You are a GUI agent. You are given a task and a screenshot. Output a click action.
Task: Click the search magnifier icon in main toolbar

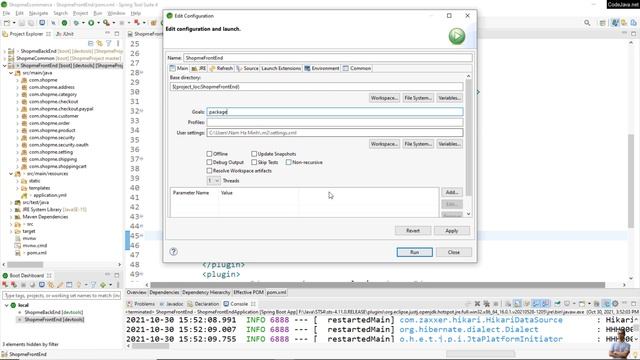(x=587, y=23)
